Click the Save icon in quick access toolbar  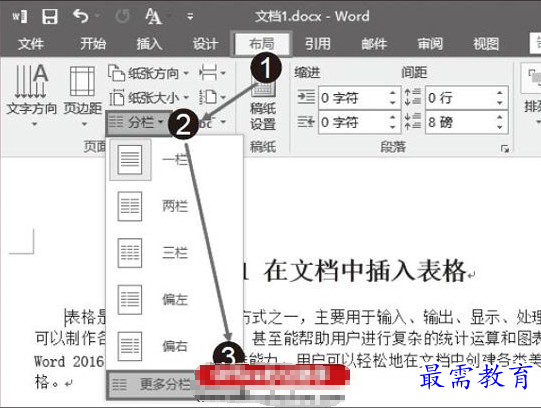point(50,16)
